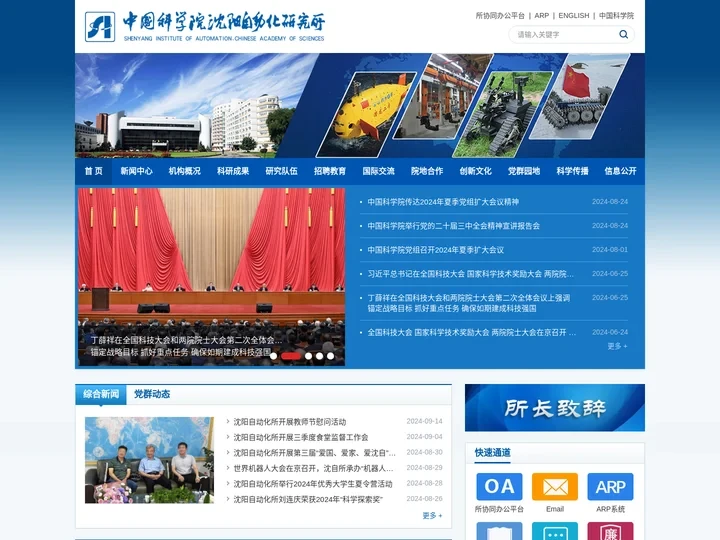Viewport: 720px width, 540px height.
Task: Click the blue book icon in quick access
Action: [499, 531]
